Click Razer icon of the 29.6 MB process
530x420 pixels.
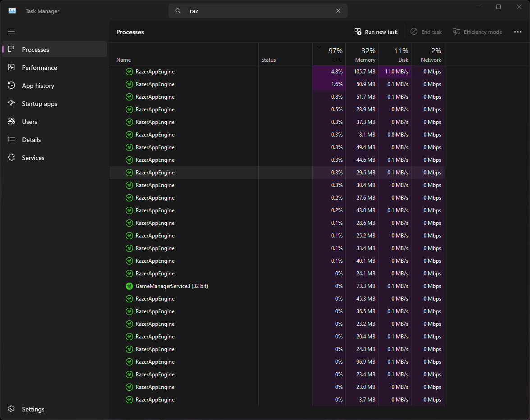point(129,173)
